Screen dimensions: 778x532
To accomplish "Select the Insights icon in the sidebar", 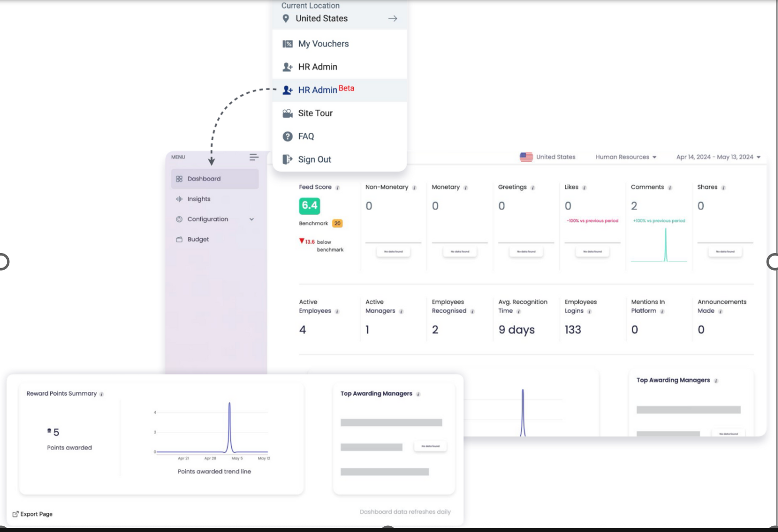I will coord(178,199).
